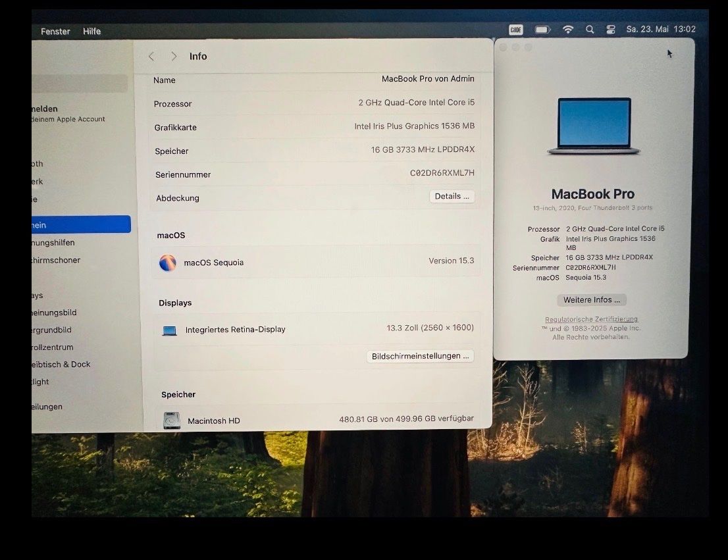The height and width of the screenshot is (560, 728).
Task: Select the Erscheinungsbild sidebar item
Action: 54,313
